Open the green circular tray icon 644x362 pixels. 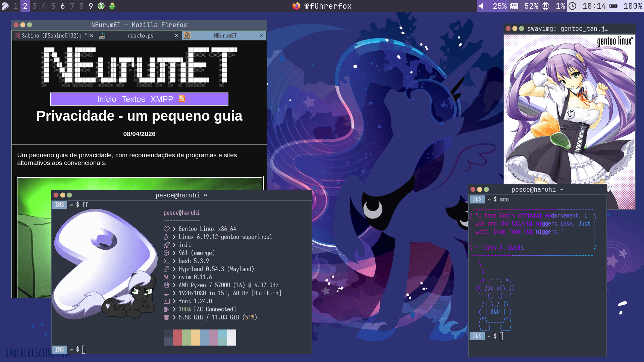[101, 6]
